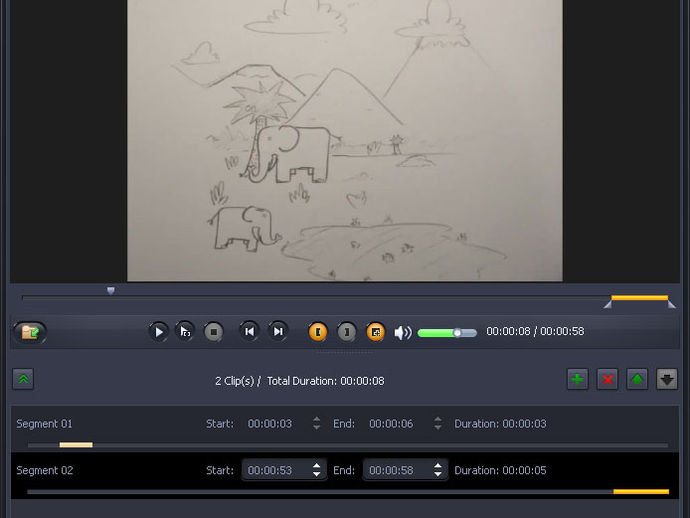The height and width of the screenshot is (518, 690).
Task: Decrease Segment 02 start time with down arrow
Action: pyautogui.click(x=316, y=474)
